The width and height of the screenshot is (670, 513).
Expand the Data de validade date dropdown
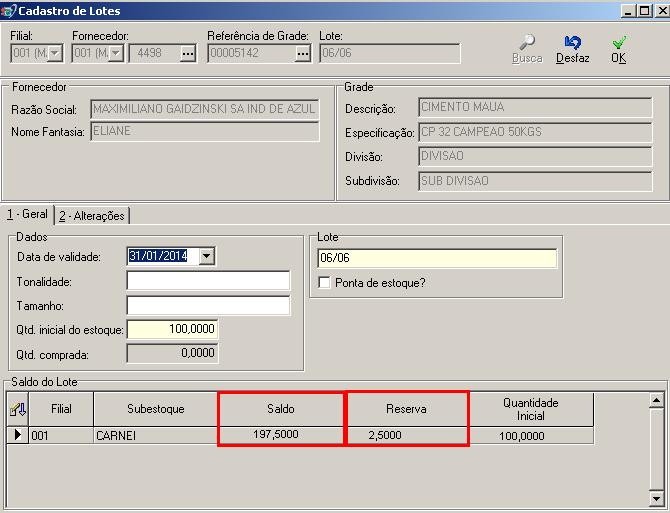pyautogui.click(x=207, y=256)
